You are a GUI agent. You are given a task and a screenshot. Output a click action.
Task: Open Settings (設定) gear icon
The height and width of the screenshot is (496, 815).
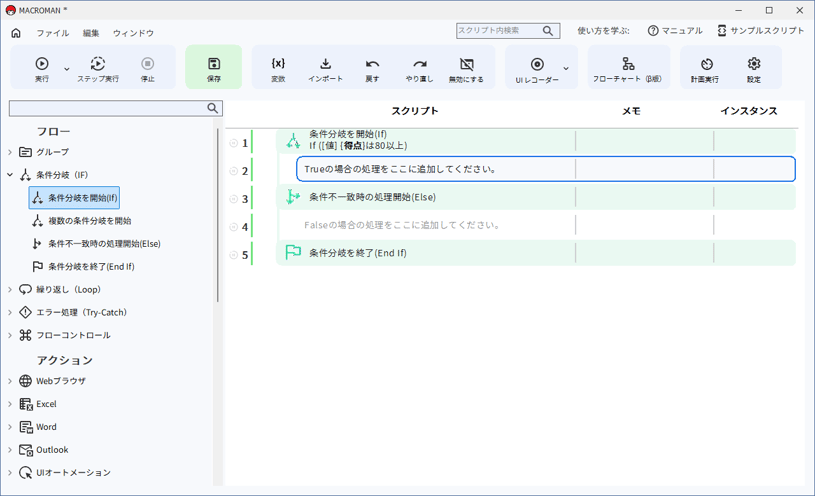(754, 64)
